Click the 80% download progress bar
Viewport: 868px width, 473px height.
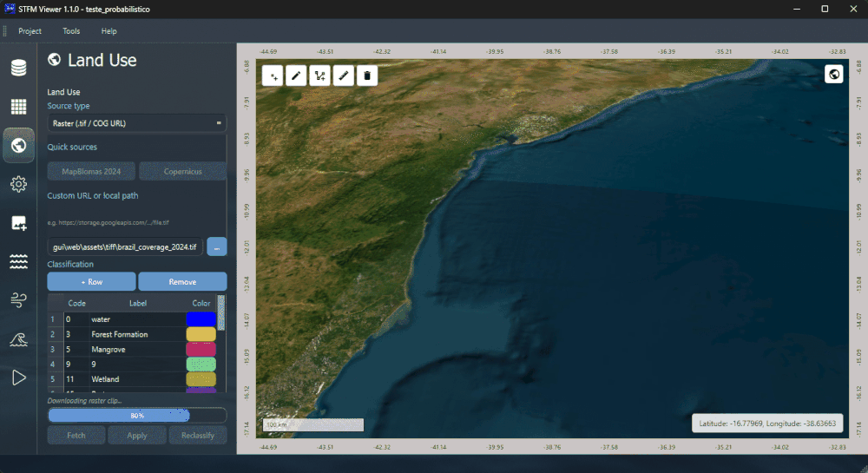[x=137, y=416]
